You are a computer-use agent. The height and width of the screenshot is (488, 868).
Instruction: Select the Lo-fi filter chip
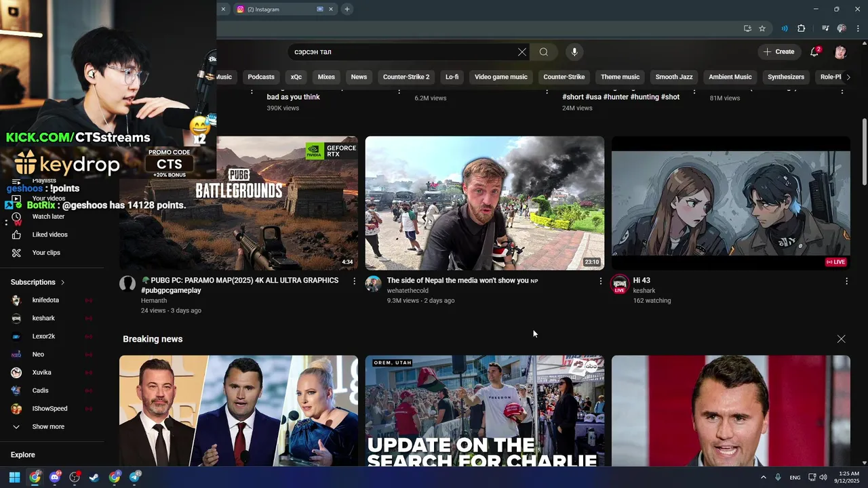click(452, 77)
